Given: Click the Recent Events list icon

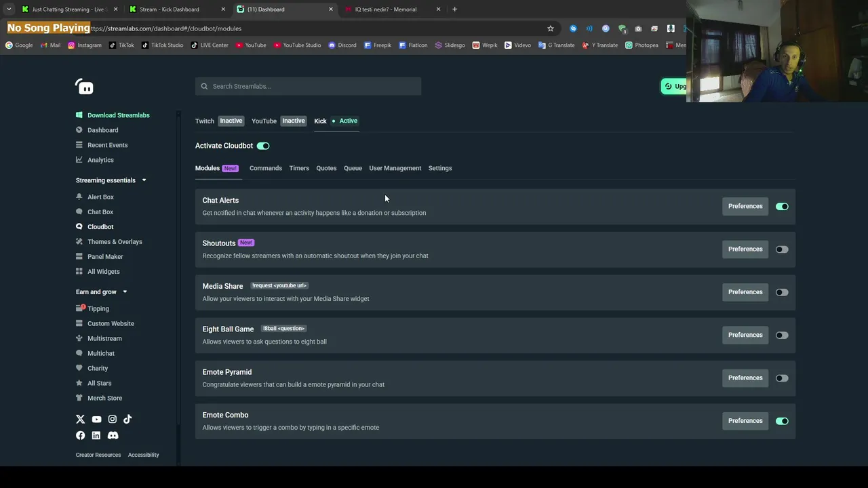Looking at the screenshot, I should click(79, 145).
